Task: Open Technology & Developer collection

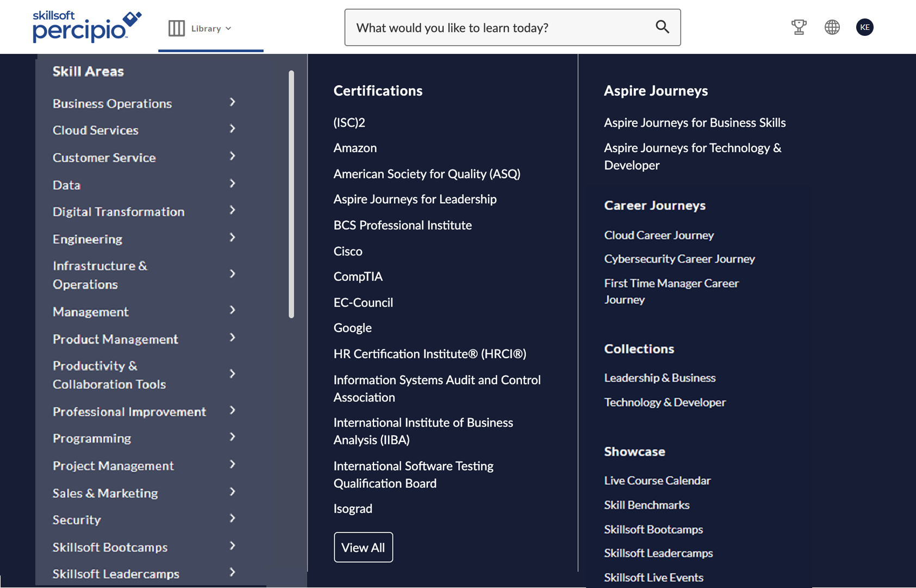Action: 665,403
